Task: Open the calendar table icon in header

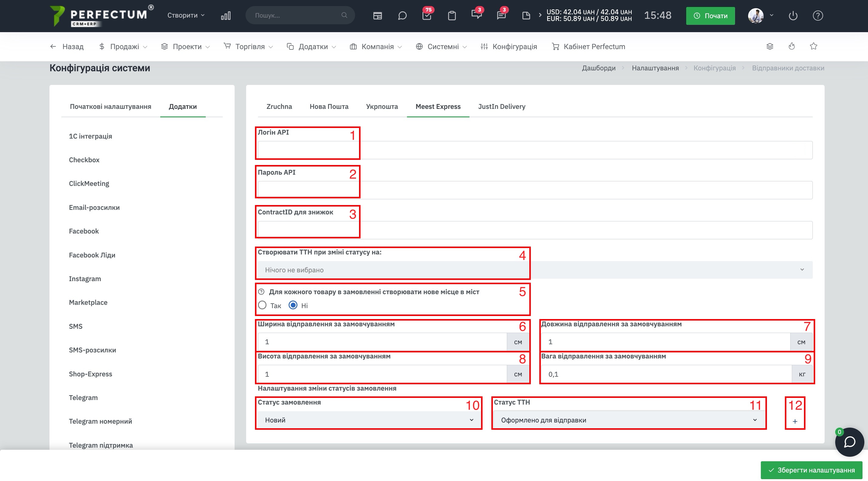Action: coord(377,15)
